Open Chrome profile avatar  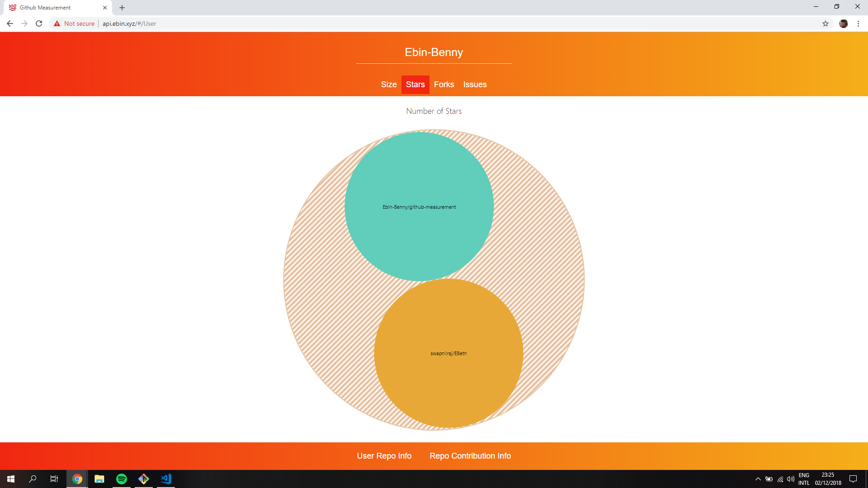point(843,23)
